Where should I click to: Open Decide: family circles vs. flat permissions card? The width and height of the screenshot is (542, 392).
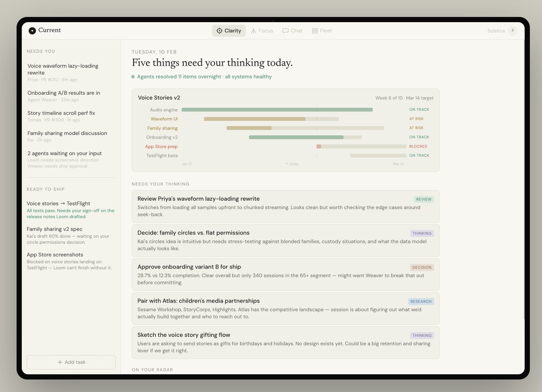coord(285,240)
